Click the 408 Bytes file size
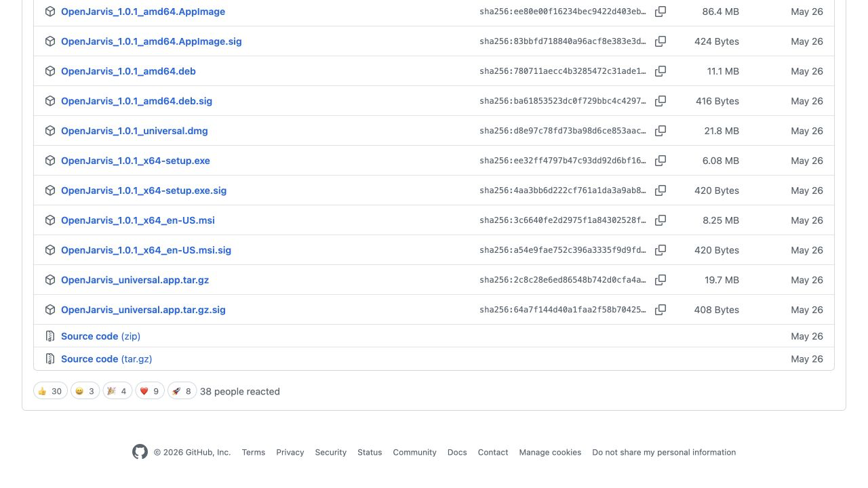This screenshot has height=488, width=868. point(717,310)
